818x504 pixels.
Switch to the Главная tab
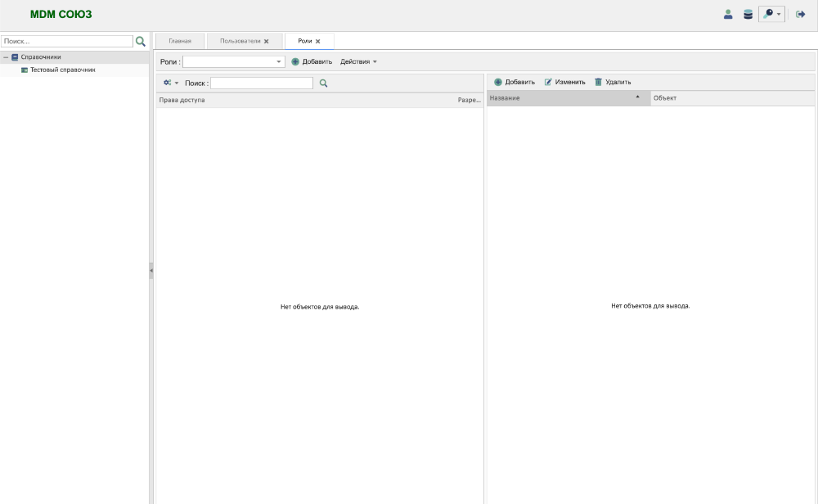pos(180,41)
